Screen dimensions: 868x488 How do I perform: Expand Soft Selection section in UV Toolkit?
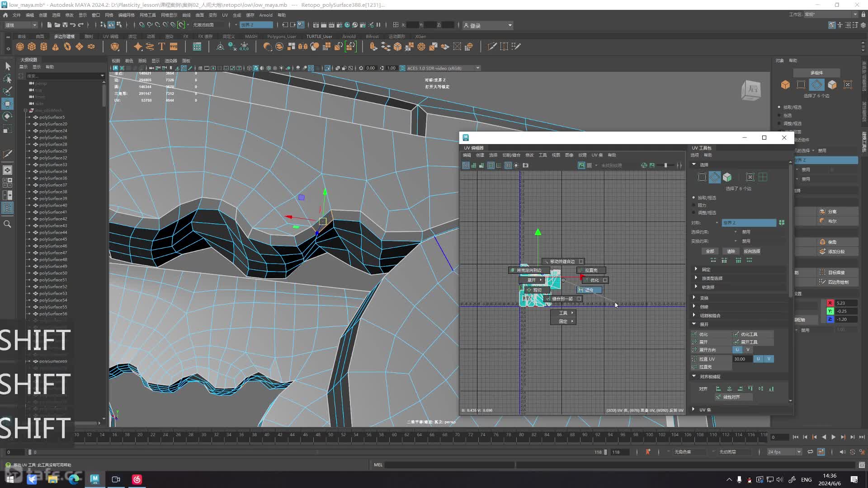(696, 287)
